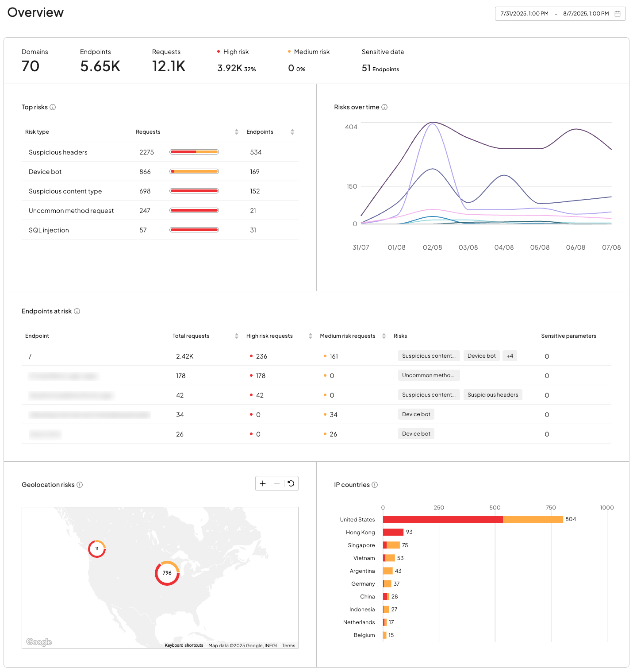Sort endpoints by Total requests
This screenshot has height=672, width=633.
coord(237,336)
